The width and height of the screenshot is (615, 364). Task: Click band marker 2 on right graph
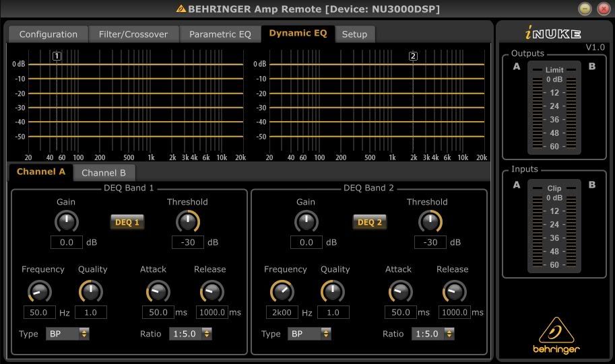pyautogui.click(x=413, y=56)
